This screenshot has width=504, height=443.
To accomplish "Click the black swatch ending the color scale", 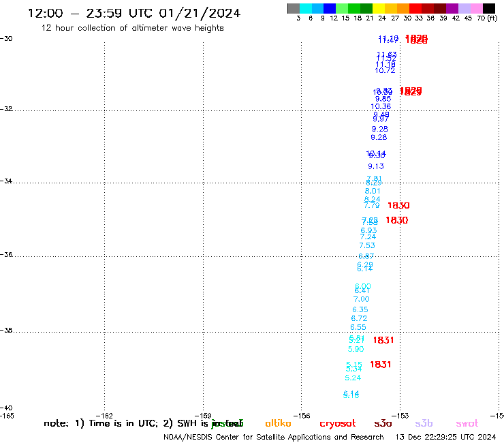I will coord(489,8).
